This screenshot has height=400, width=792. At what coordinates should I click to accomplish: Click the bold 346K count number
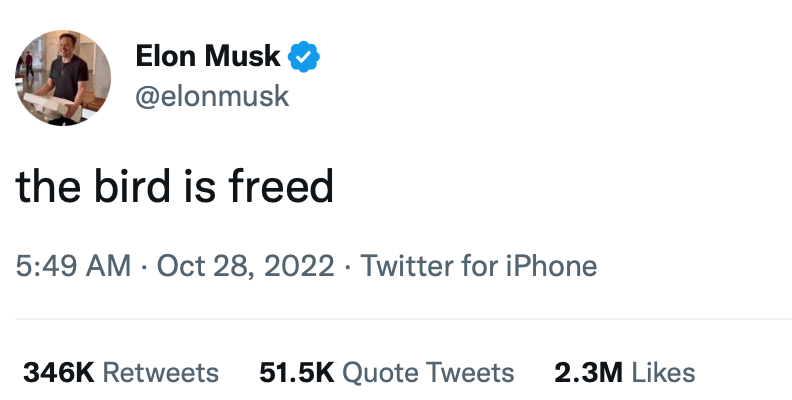[x=59, y=373]
